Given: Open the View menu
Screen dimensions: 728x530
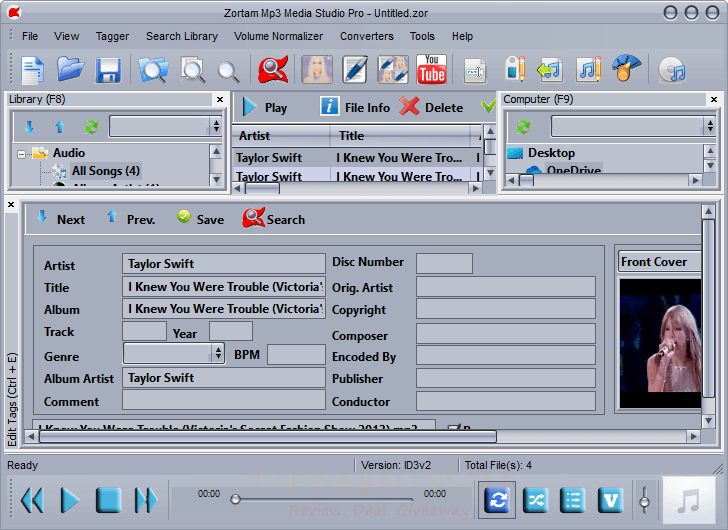Looking at the screenshot, I should (x=66, y=36).
